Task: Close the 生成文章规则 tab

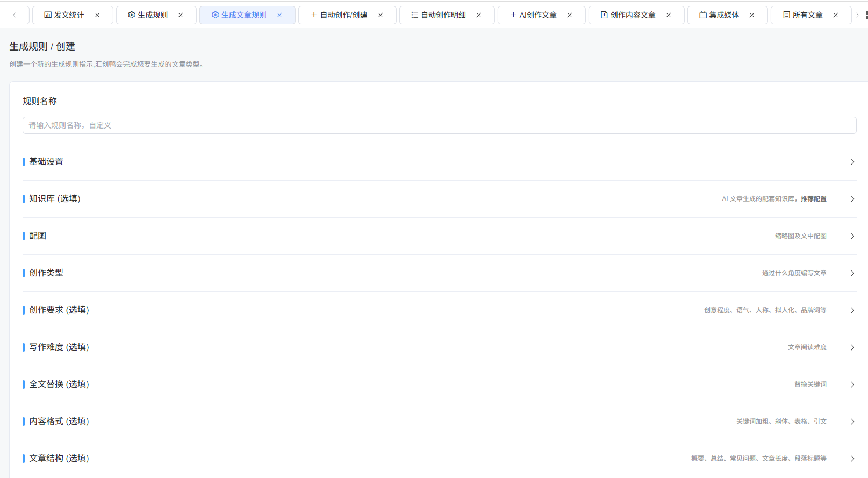Action: [279, 15]
